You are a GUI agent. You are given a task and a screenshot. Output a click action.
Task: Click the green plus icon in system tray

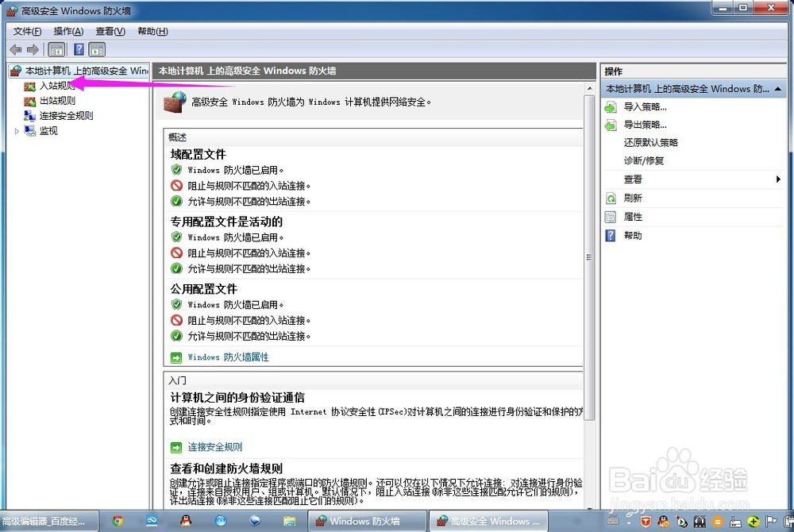pos(754,522)
